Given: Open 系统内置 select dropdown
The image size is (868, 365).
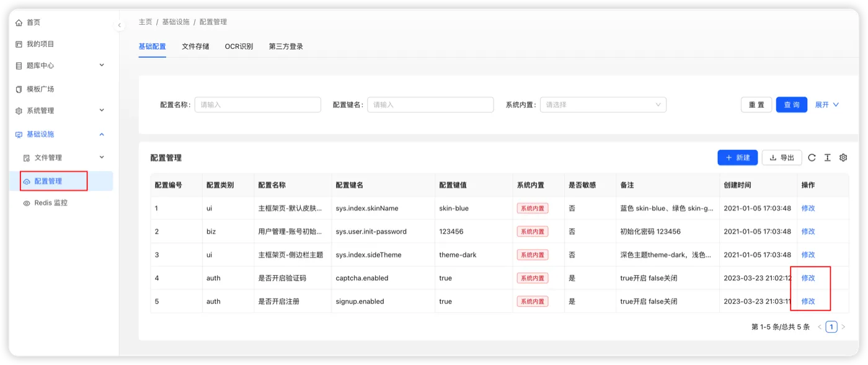Looking at the screenshot, I should point(603,105).
